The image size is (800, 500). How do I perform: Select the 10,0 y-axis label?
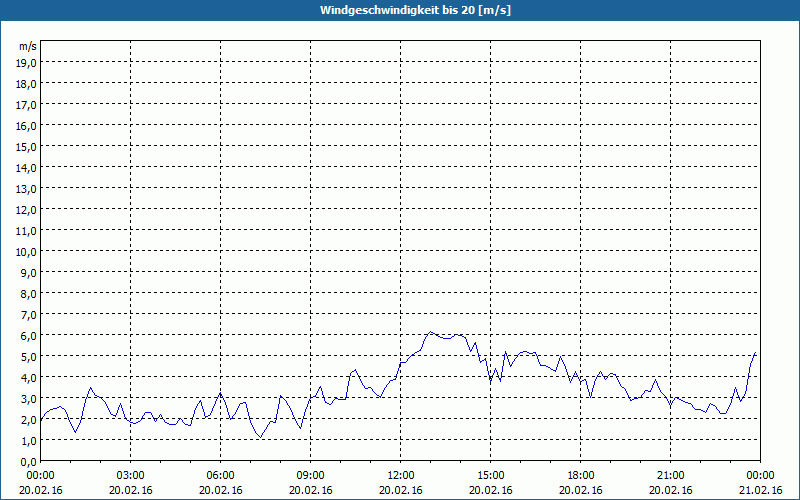coord(27,252)
